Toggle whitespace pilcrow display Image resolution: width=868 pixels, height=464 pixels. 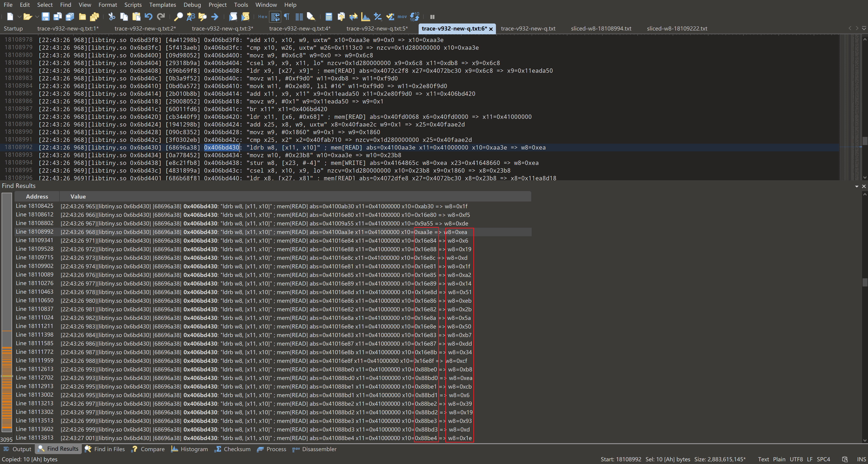pyautogui.click(x=287, y=16)
